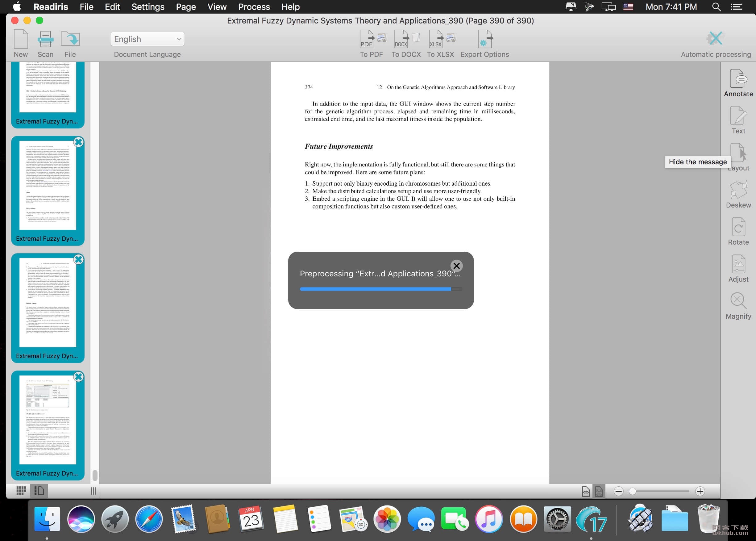Select the Annotate tool

tap(738, 83)
